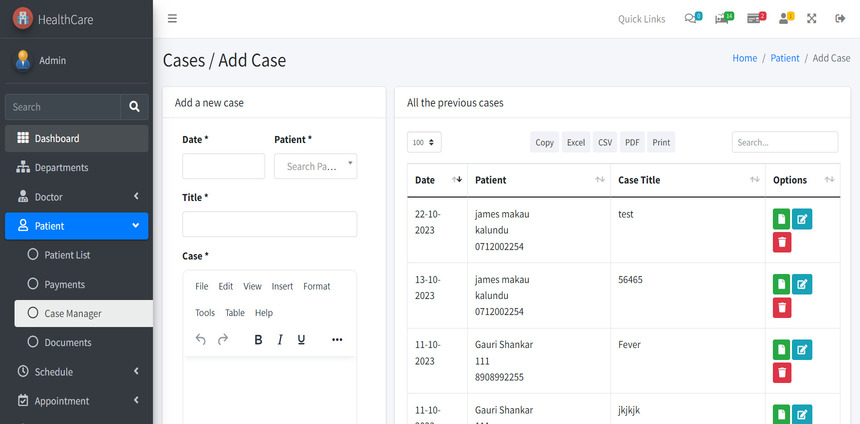Click the undo arrow in editor
The width and height of the screenshot is (860, 424).
coord(201,340)
